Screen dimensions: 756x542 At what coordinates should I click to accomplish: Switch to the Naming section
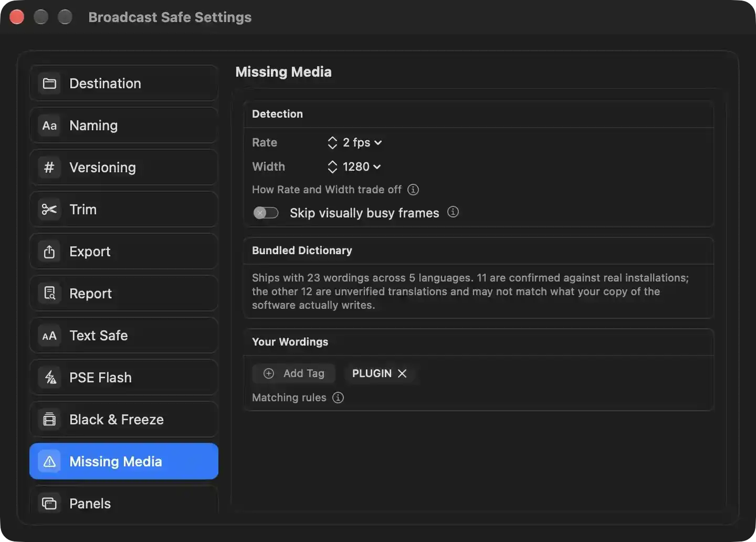coord(124,126)
